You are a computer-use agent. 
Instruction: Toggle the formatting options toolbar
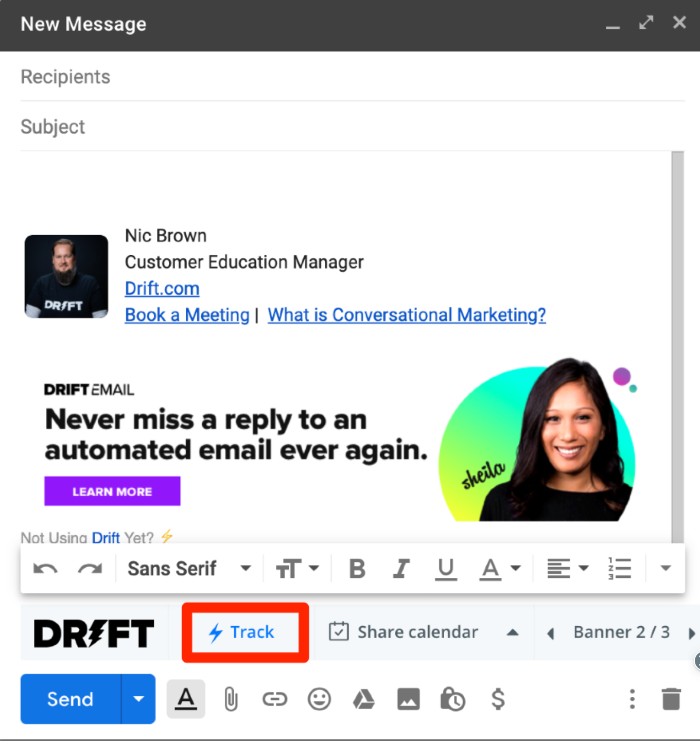pyautogui.click(x=186, y=699)
